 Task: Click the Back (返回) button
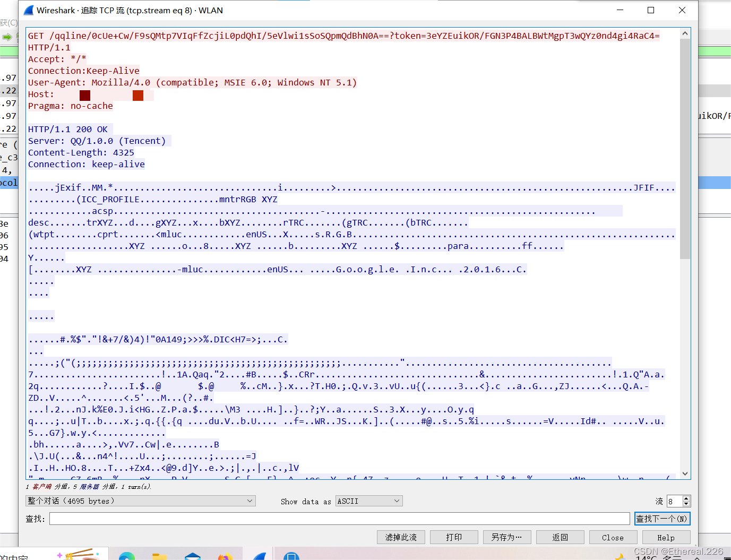click(x=560, y=537)
